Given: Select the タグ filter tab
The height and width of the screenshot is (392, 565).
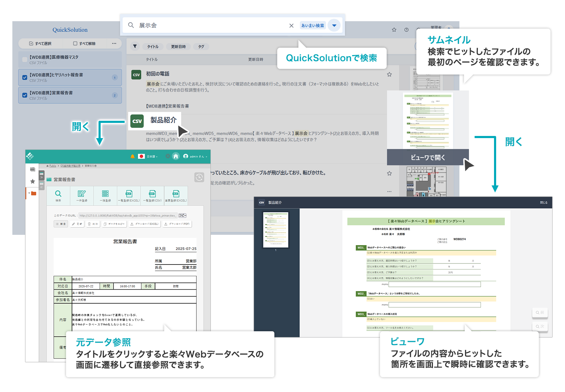Looking at the screenshot, I should tap(201, 46).
